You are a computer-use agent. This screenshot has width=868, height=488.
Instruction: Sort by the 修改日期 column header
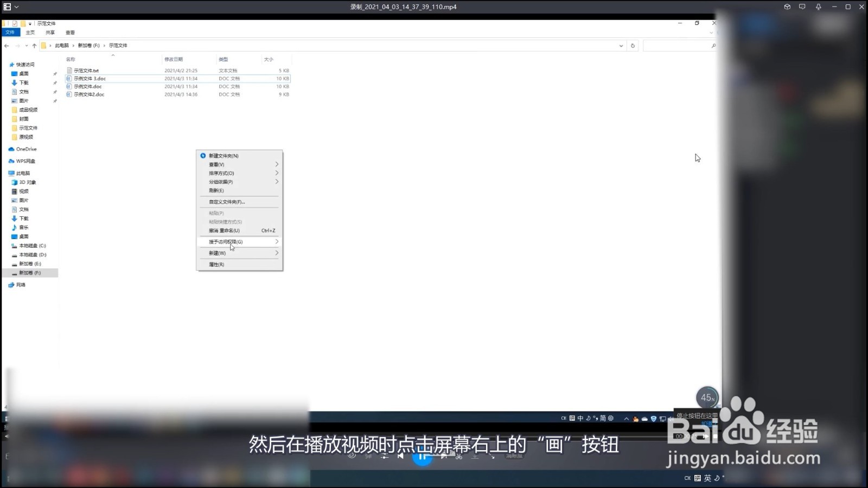174,59
